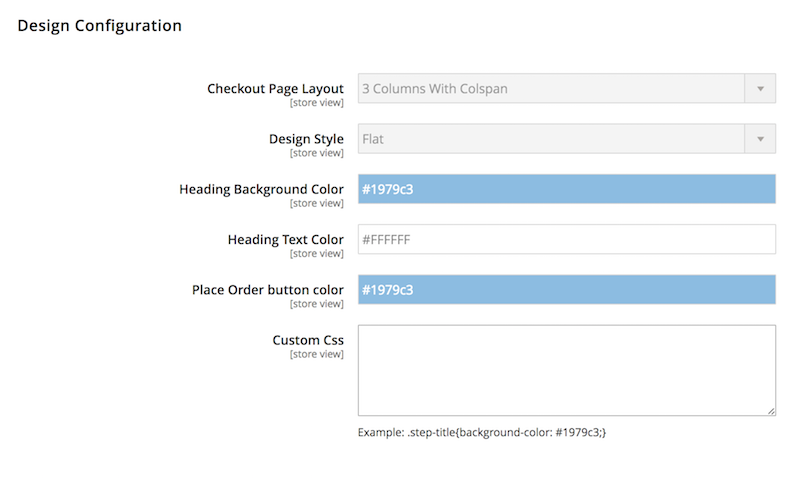Pick the Heading Background Color swatch field
This screenshot has height=493, width=800.
pos(567,189)
